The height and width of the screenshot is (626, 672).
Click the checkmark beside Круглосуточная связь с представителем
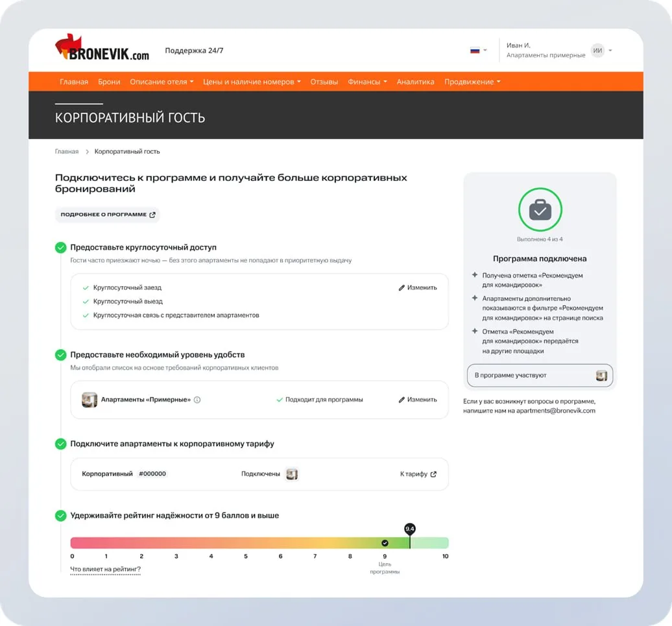click(x=86, y=315)
